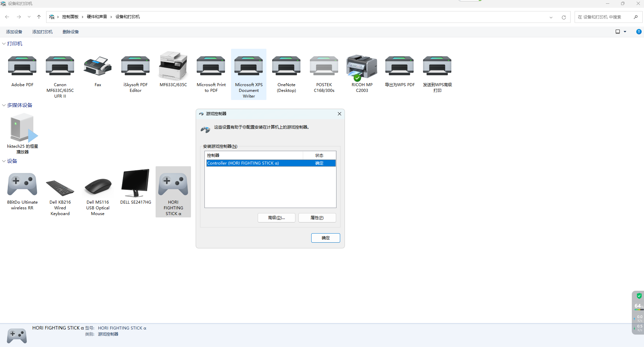This screenshot has height=347, width=644.
Task: Go up one level with up arrow
Action: click(39, 17)
